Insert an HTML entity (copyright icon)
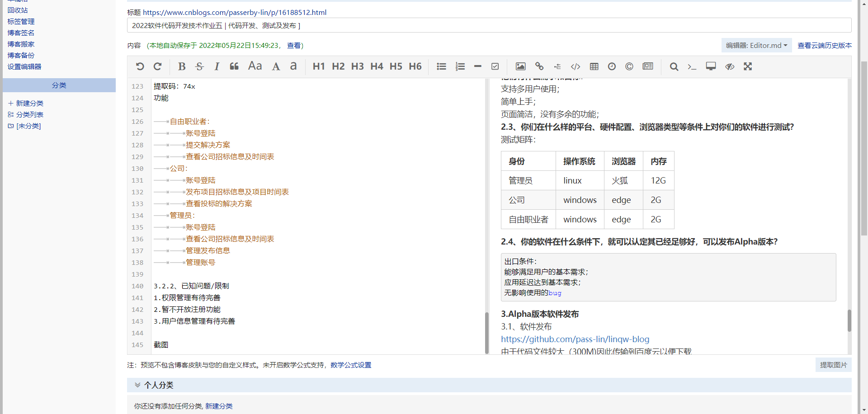The image size is (868, 414). (629, 66)
